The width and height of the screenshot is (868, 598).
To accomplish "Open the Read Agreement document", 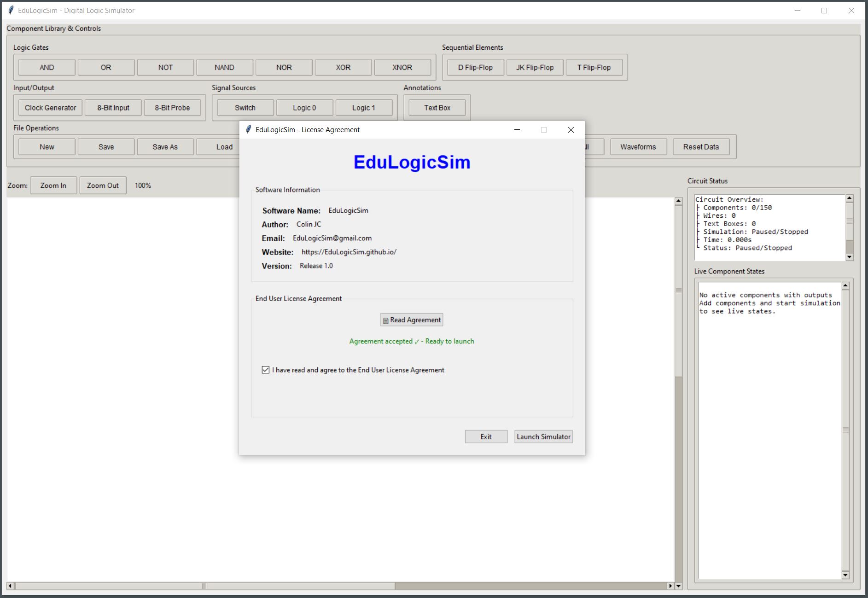I will [x=412, y=320].
